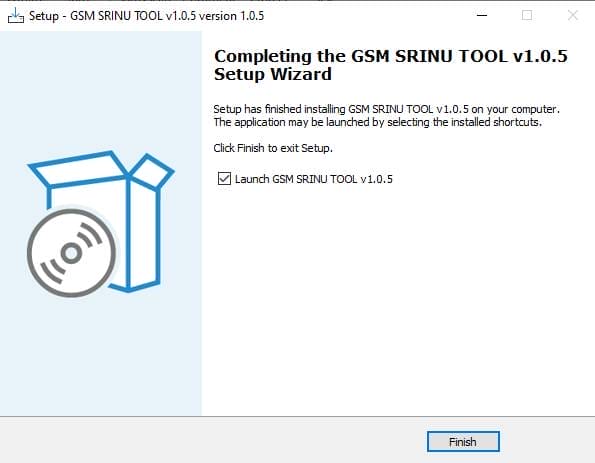
Task: Click the "Click Finish to exit Setup." text
Action: click(x=273, y=148)
